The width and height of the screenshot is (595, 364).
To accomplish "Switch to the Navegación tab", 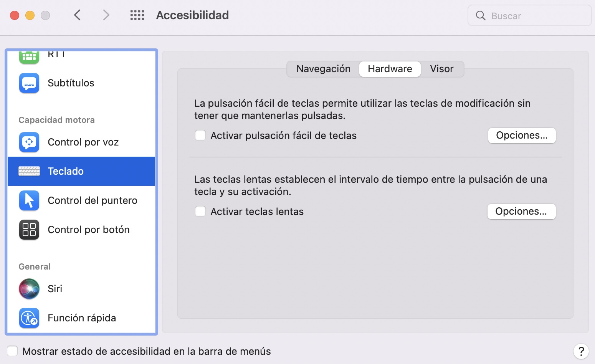I will (323, 69).
